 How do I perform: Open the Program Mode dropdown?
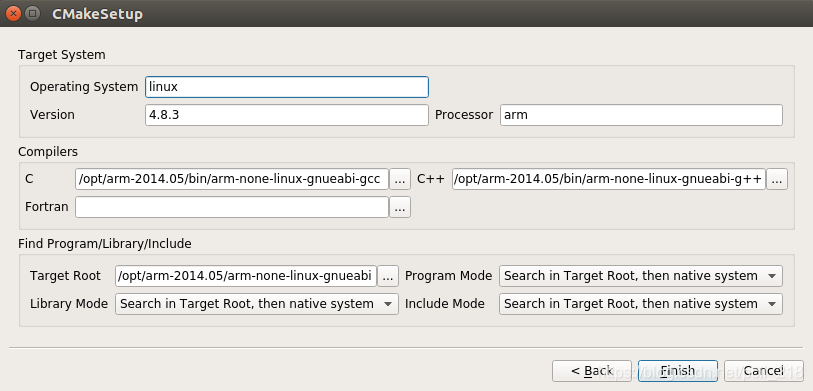[641, 276]
